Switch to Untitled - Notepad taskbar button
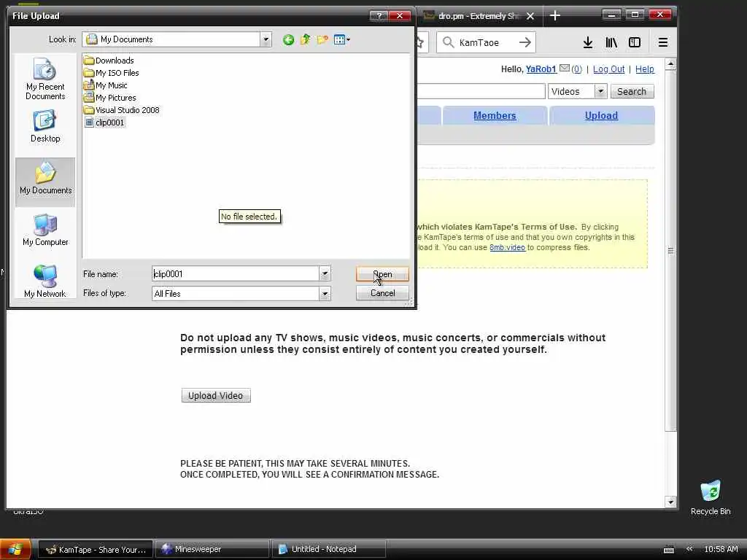Viewport: 747px width, 560px height. point(329,549)
